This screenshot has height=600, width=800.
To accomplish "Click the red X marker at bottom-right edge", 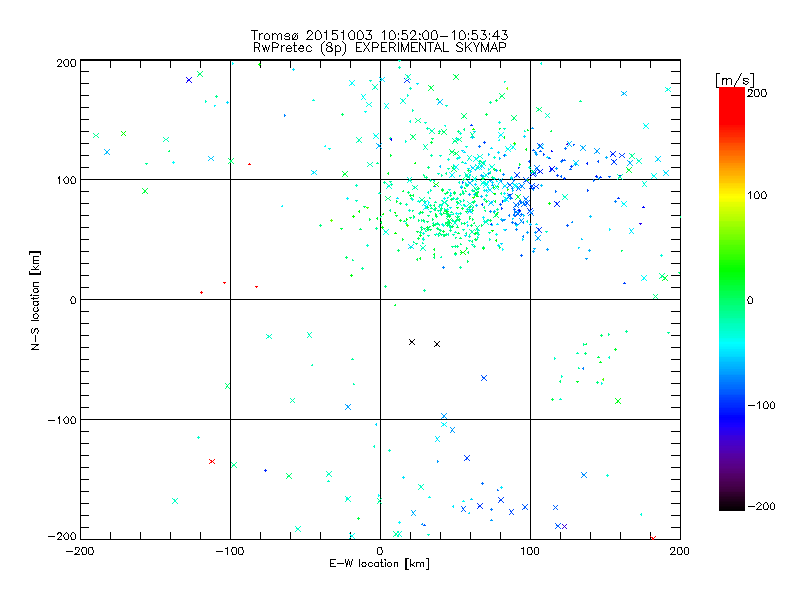I will 653,538.
